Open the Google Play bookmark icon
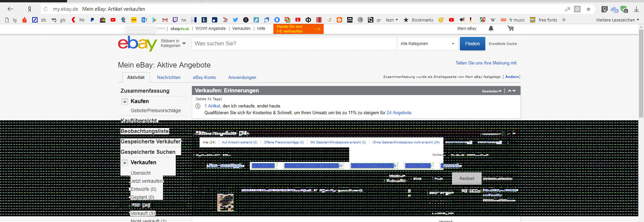This screenshot has width=644, height=222. coord(154,20)
